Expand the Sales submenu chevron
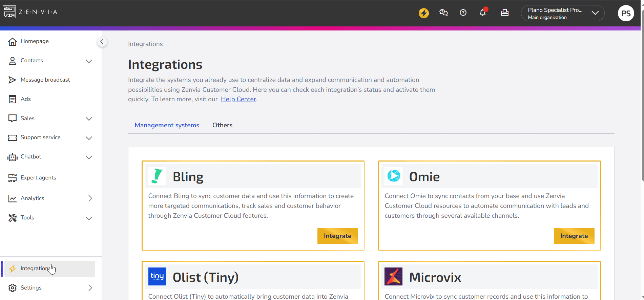 [89, 119]
